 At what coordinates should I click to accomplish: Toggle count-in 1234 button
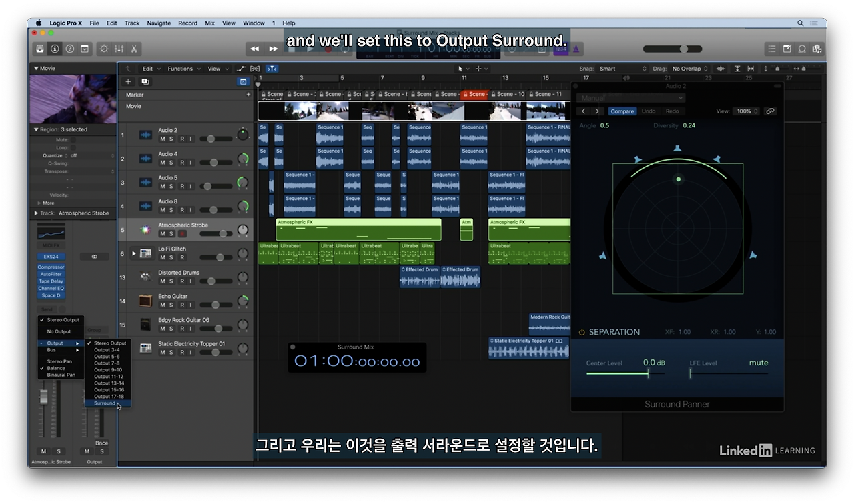click(562, 49)
